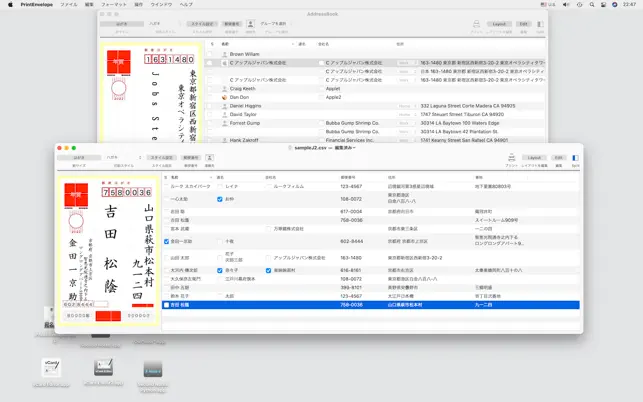
Task: Click the 郵便番号 column header in sampleJ2.csv
Action: click(348, 178)
